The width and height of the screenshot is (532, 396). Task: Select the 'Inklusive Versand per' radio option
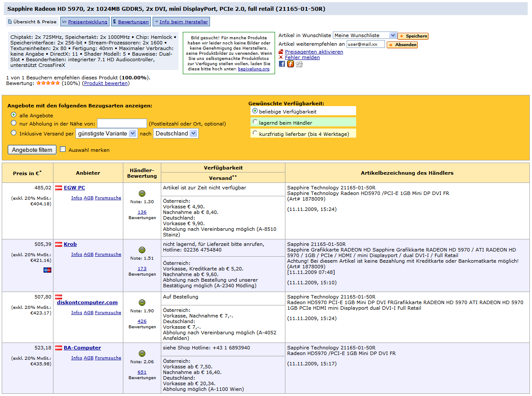(x=14, y=133)
